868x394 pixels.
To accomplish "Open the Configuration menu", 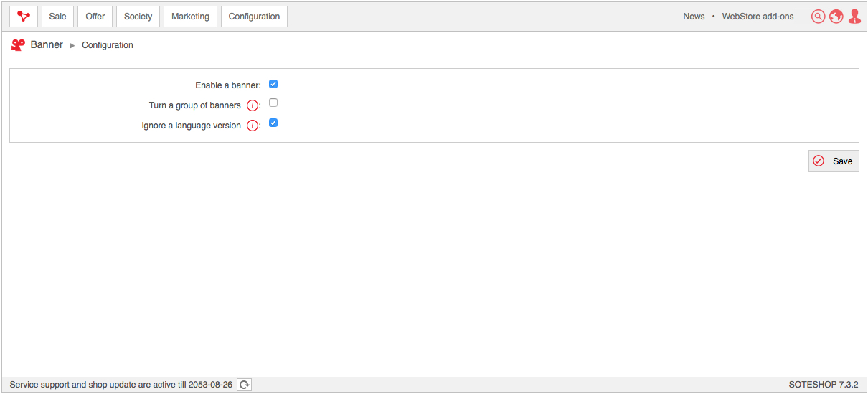I will point(254,17).
